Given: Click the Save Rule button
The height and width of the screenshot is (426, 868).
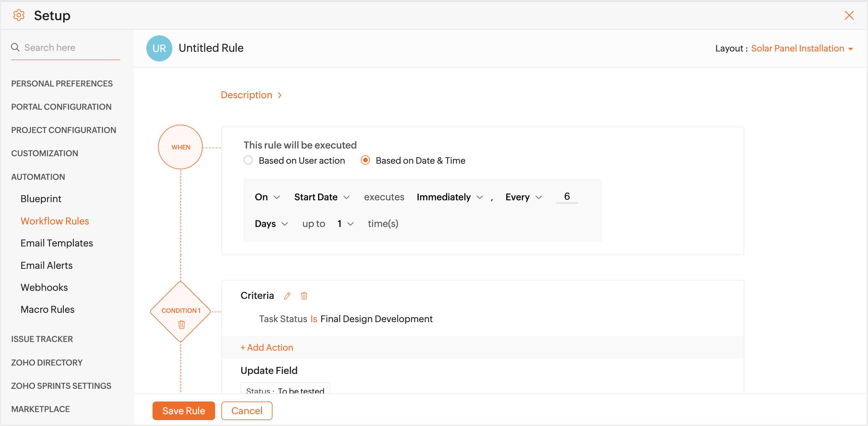Looking at the screenshot, I should tap(184, 410).
